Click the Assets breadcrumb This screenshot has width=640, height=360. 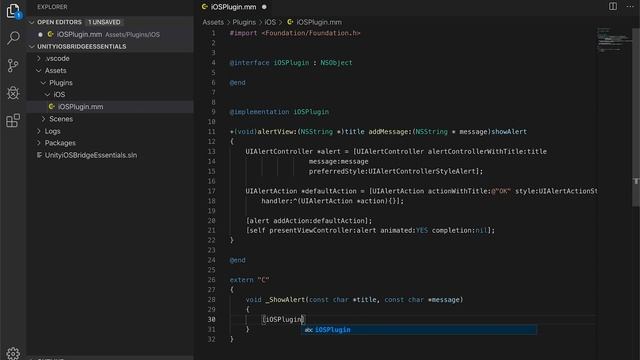pos(213,22)
